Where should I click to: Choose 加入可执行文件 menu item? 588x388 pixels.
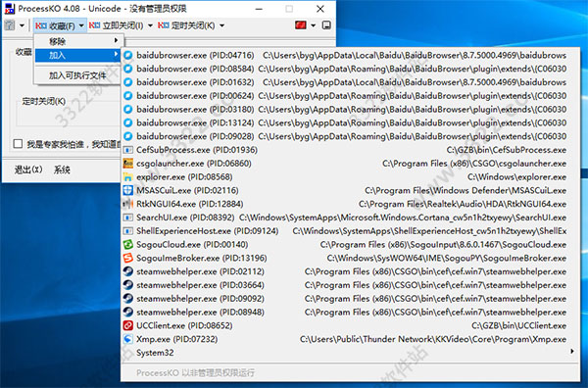pyautogui.click(x=77, y=75)
